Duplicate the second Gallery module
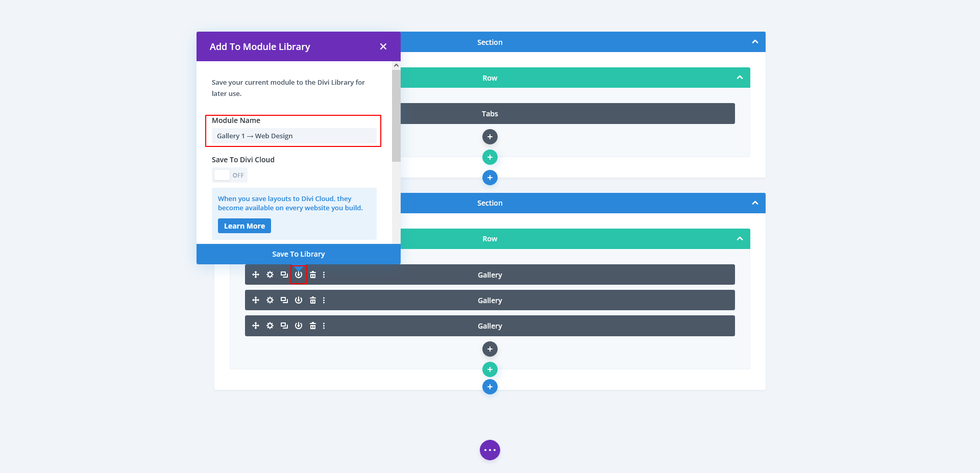The height and width of the screenshot is (473, 980). point(284,300)
